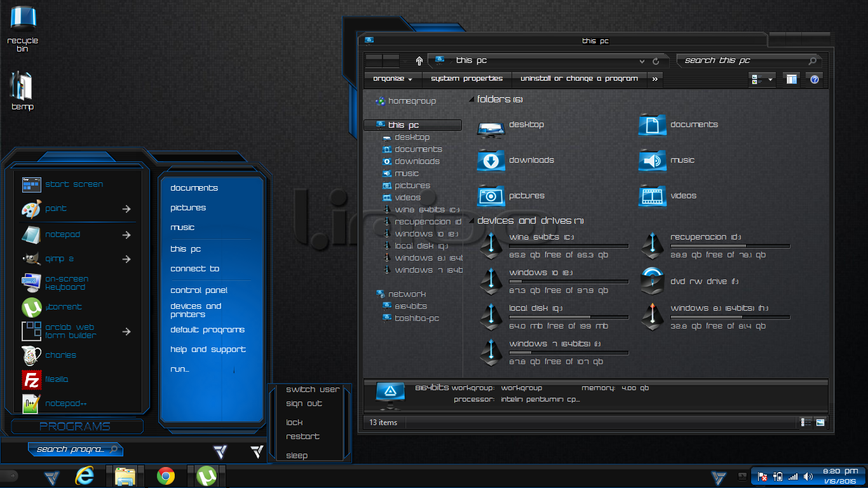Screen dimensions: 868x488
Task: Toggle the preview pane button
Action: (x=791, y=79)
